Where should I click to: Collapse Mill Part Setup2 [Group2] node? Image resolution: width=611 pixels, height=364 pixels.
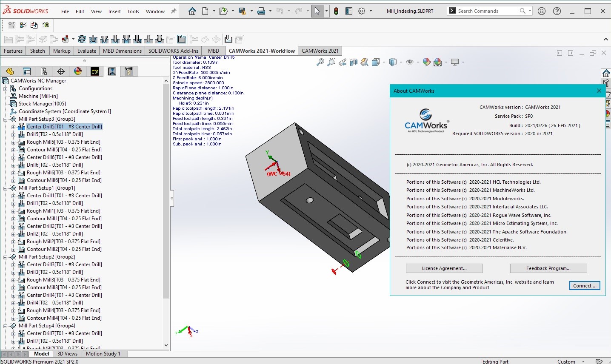6,257
